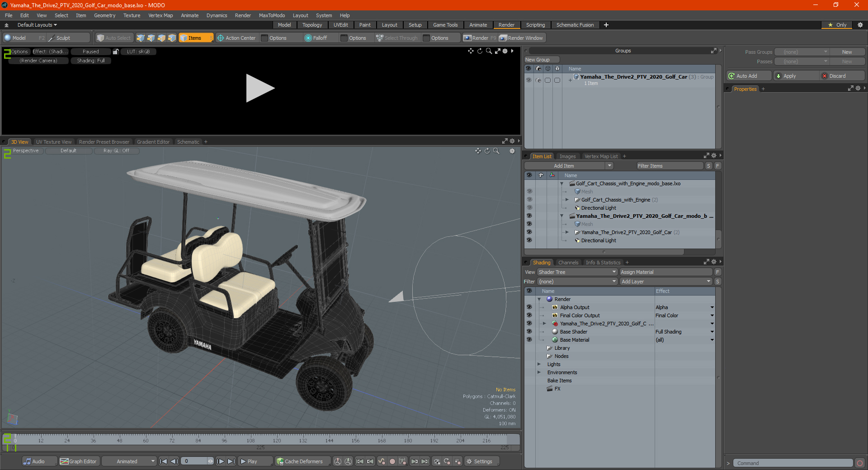Go to first frame
This screenshot has width=868, height=470.
point(164,461)
